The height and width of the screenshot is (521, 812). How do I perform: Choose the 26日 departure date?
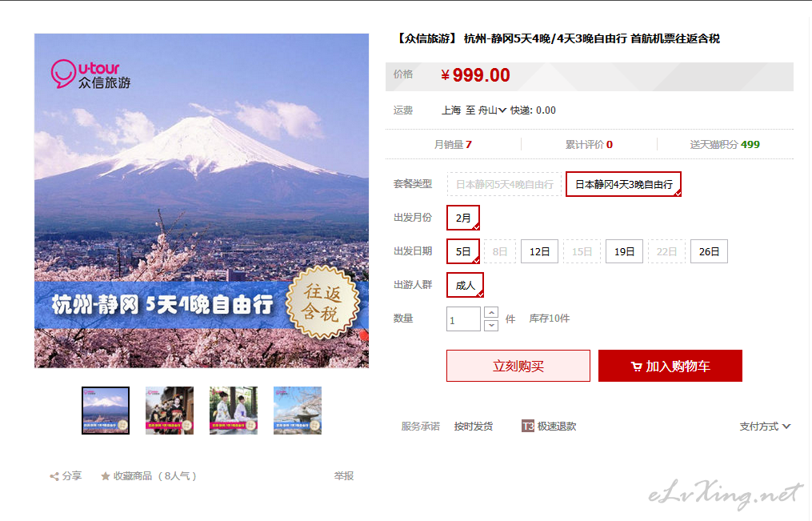709,251
